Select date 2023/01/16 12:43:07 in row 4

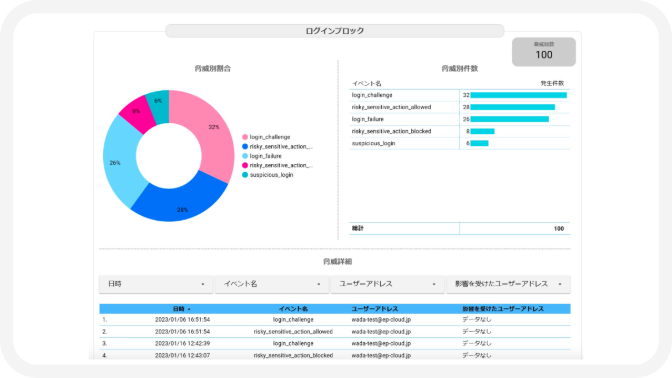point(183,355)
